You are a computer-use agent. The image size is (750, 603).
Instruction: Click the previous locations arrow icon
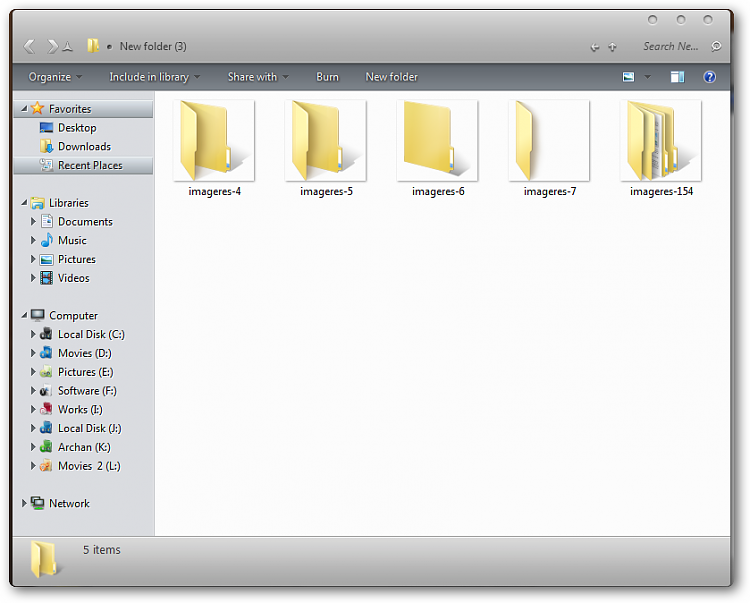pyautogui.click(x=595, y=47)
